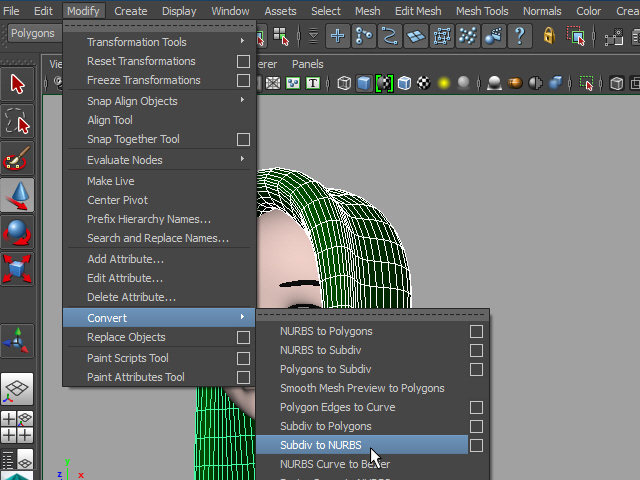Click Subdiv to NURBS option box

476,445
